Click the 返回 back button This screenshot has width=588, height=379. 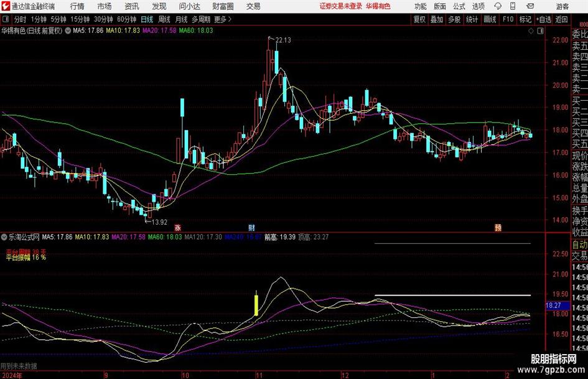(561, 19)
